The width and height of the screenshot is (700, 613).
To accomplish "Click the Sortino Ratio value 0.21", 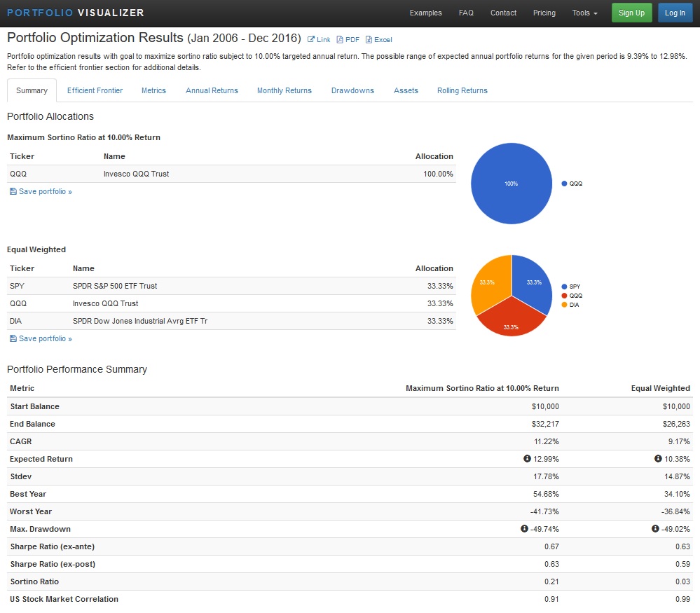I will (551, 581).
